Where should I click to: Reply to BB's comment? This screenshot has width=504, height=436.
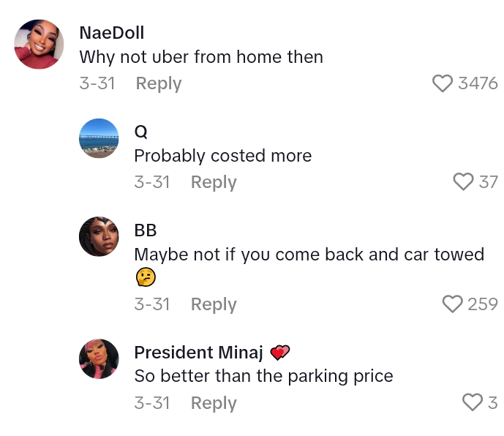(214, 304)
